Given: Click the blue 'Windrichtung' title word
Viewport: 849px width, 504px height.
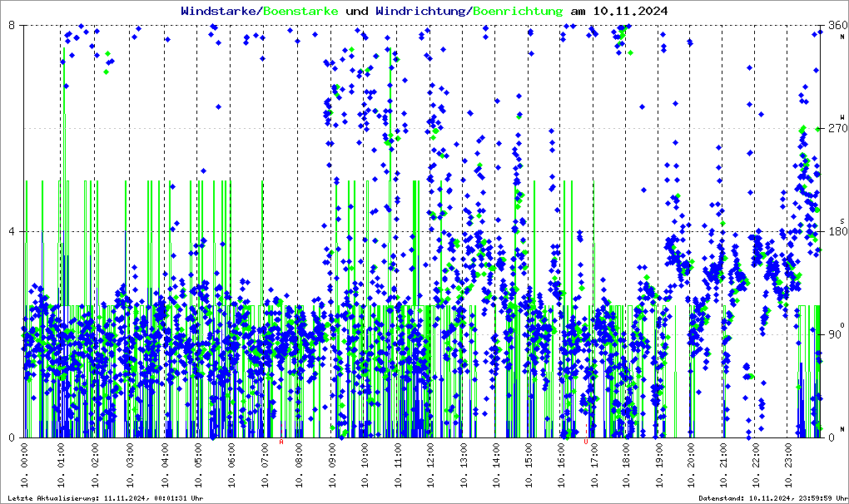Looking at the screenshot, I should pyautogui.click(x=421, y=11).
